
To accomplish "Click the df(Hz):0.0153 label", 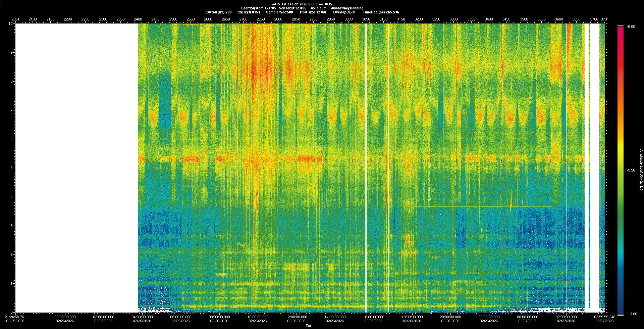I will point(249,12).
